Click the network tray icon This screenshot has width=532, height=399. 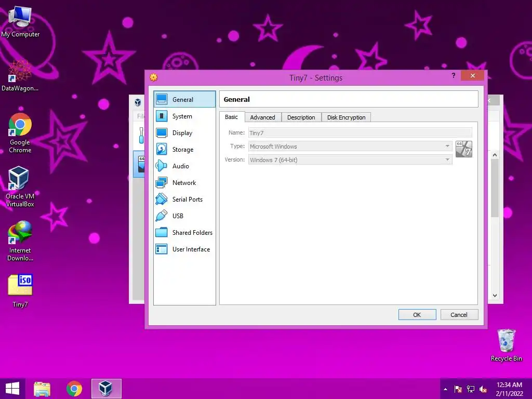point(471,389)
